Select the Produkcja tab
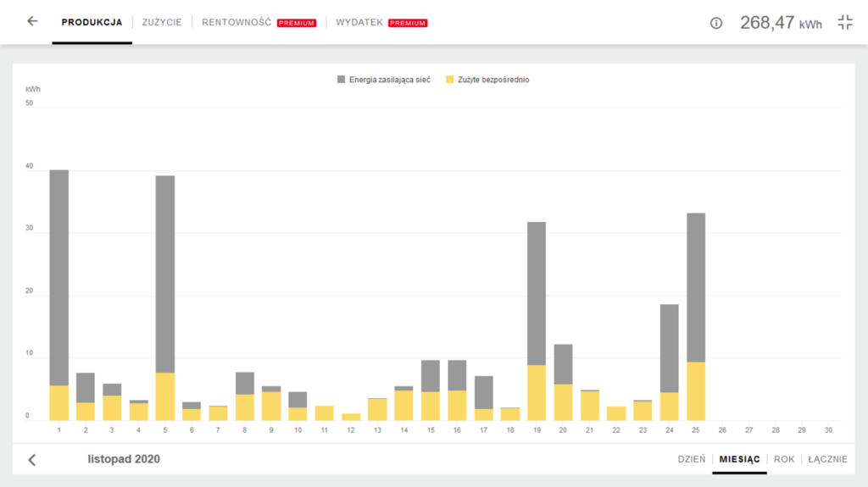The image size is (868, 487). [x=92, y=22]
